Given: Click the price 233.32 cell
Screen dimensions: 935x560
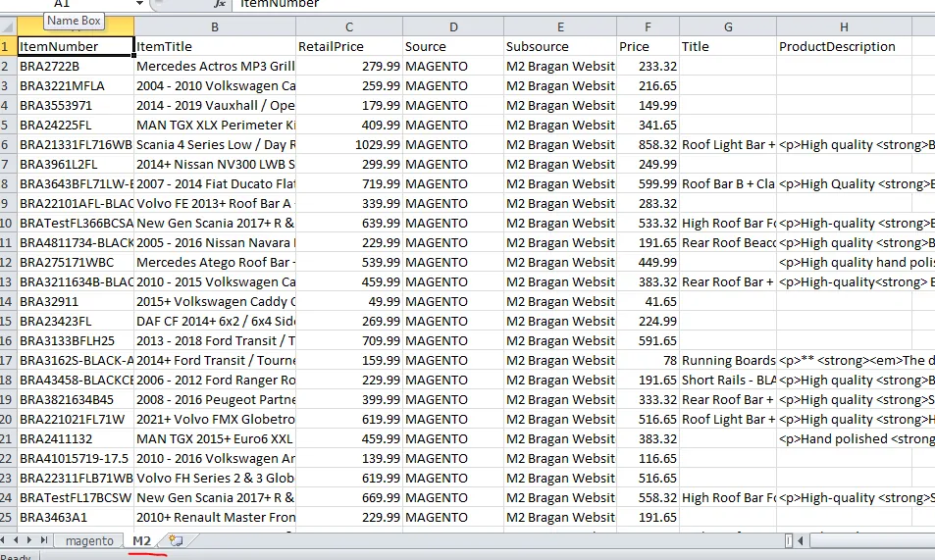Looking at the screenshot, I should (x=648, y=66).
